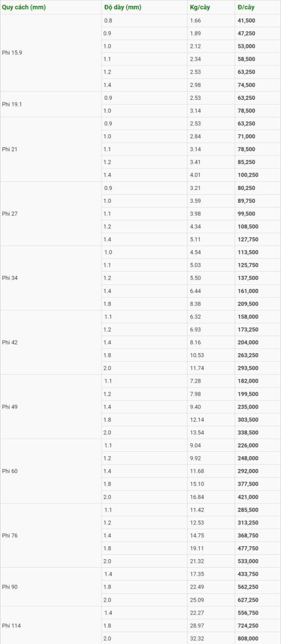Click the weight 1.66 cell
This screenshot has height=644, width=281.
[211, 20]
